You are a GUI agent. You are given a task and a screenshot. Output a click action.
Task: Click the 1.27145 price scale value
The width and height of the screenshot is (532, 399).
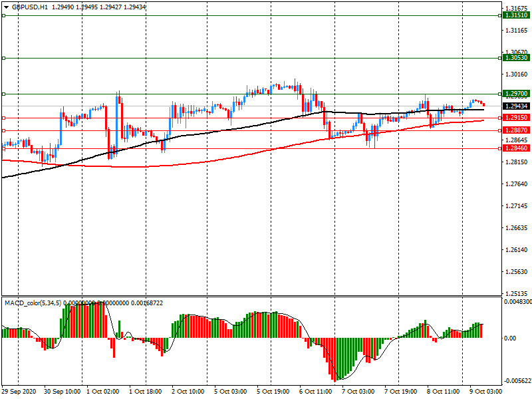(517, 206)
